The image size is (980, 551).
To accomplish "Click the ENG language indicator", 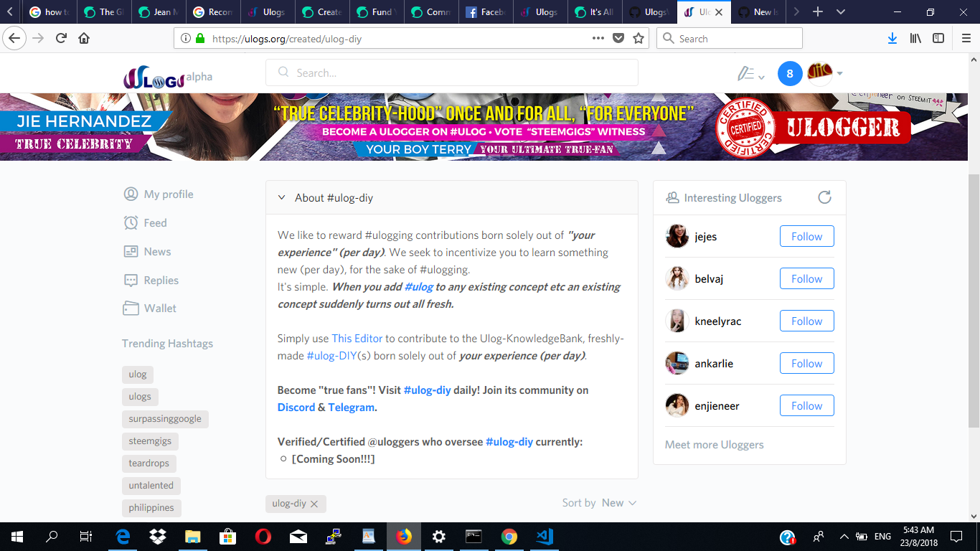I will (882, 536).
